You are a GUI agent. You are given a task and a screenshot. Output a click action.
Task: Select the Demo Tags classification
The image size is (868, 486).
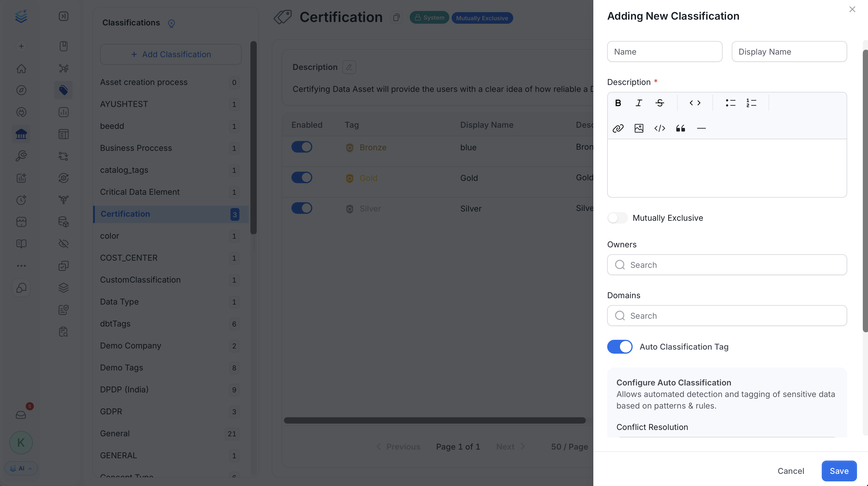[x=171, y=368]
